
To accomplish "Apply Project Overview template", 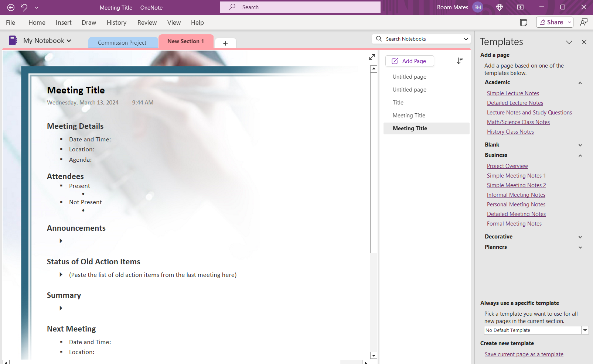I will pos(507,166).
